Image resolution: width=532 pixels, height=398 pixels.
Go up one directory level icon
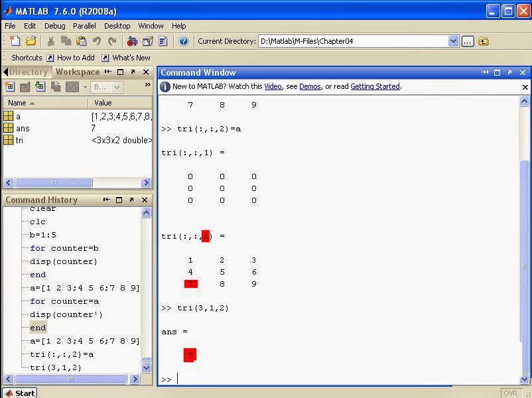tap(484, 41)
